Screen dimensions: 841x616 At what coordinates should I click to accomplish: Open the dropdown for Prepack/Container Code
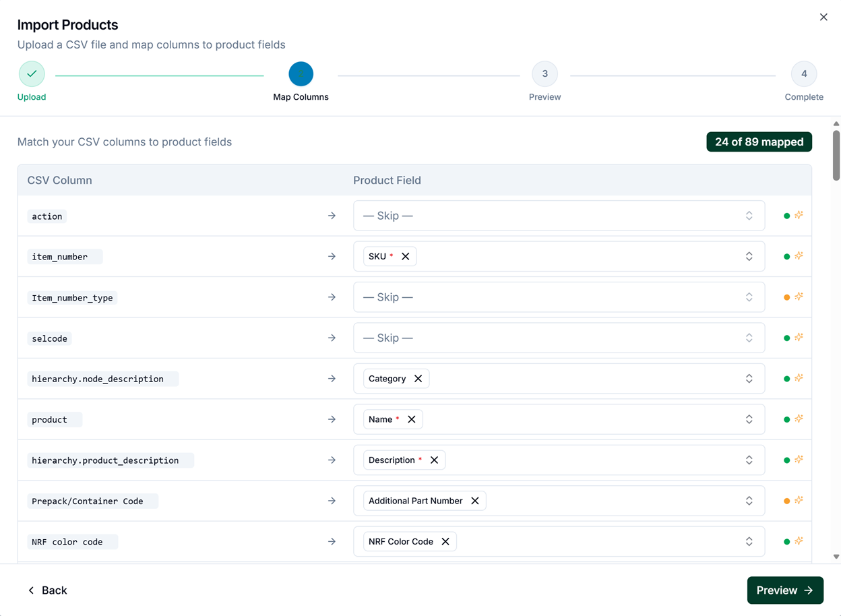559,501
